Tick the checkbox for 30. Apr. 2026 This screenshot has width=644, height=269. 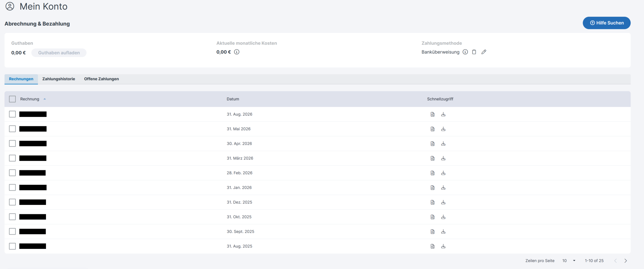[12, 144]
